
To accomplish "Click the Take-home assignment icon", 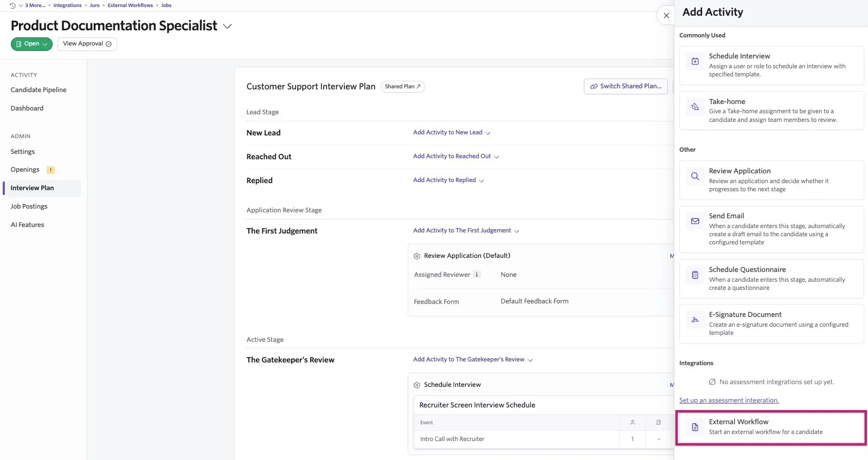I will [x=695, y=107].
